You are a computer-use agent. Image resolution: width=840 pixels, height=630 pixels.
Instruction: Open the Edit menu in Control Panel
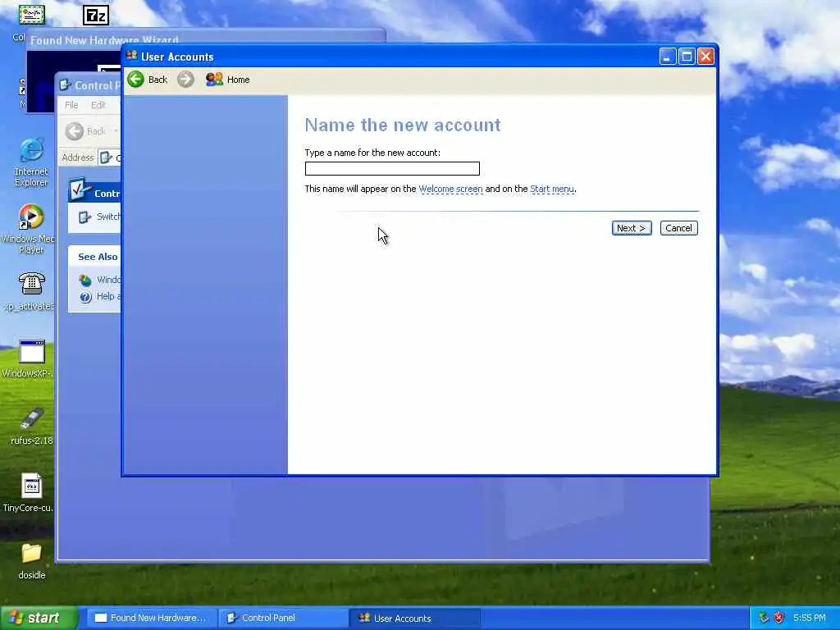pyautogui.click(x=98, y=105)
